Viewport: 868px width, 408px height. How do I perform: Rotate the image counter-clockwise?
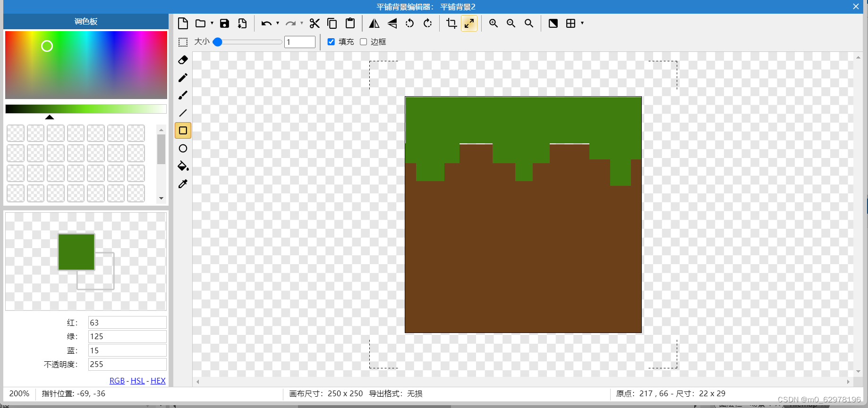point(410,23)
